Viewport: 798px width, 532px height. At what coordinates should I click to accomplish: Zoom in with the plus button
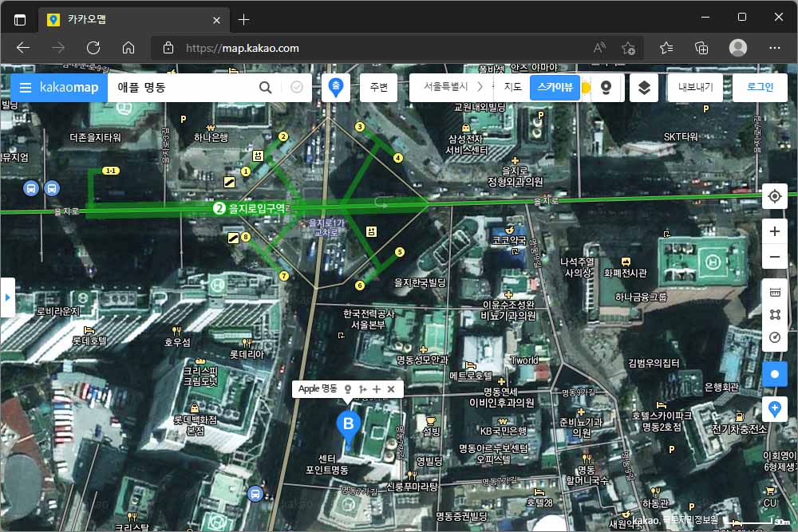(x=775, y=231)
